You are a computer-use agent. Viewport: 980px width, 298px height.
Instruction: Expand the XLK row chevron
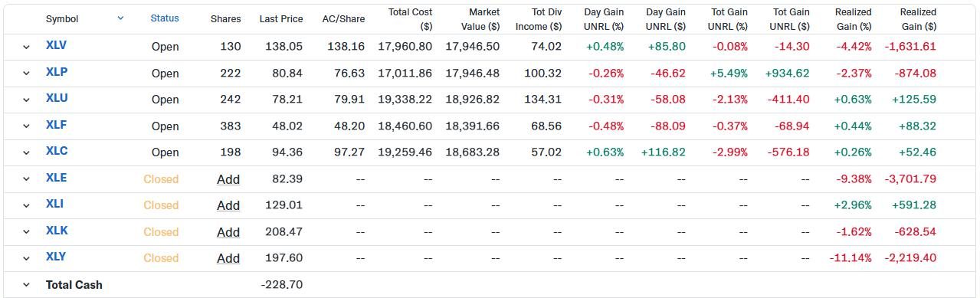click(x=26, y=232)
